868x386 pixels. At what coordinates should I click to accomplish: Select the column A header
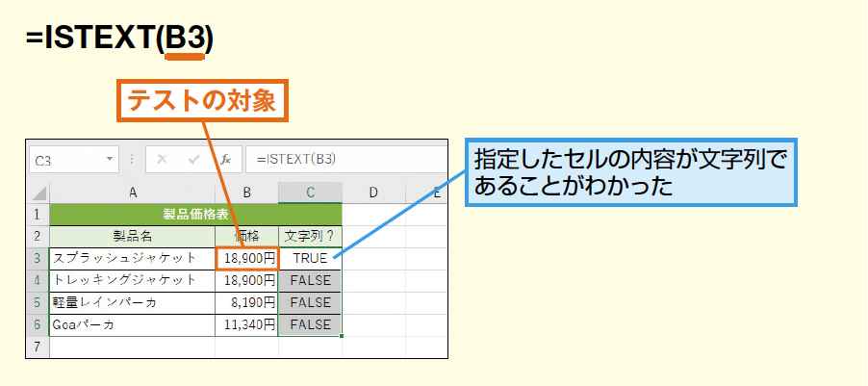(x=132, y=193)
